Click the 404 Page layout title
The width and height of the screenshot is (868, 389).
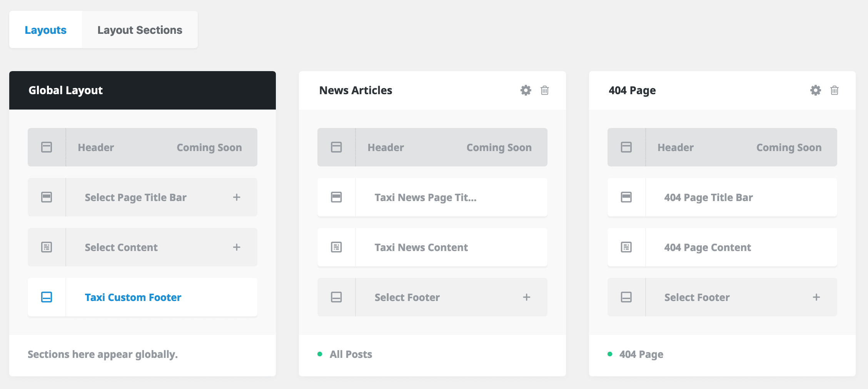point(632,90)
